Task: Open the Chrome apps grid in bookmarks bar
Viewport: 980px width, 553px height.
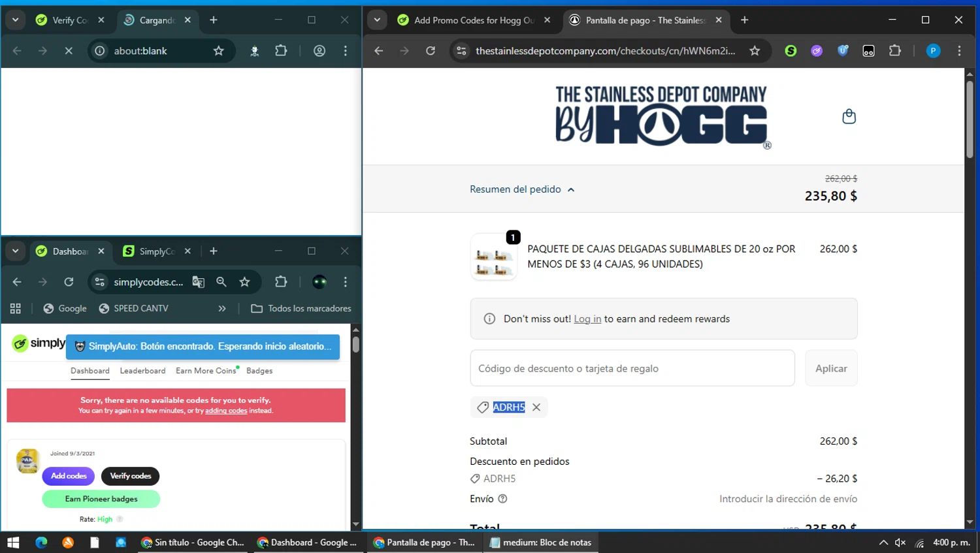Action: [16, 309]
